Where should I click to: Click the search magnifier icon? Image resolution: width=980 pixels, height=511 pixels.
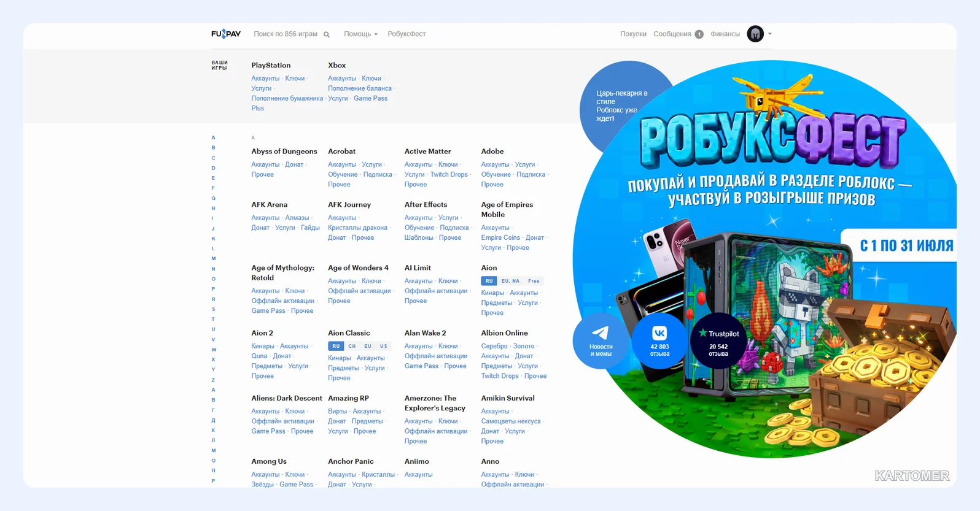327,34
